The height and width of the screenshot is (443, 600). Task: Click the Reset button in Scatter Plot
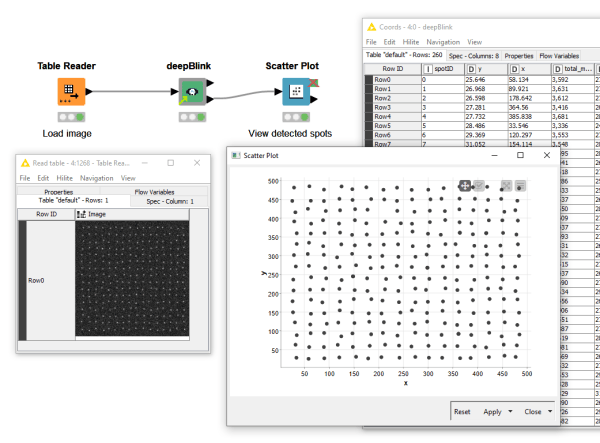point(462,412)
